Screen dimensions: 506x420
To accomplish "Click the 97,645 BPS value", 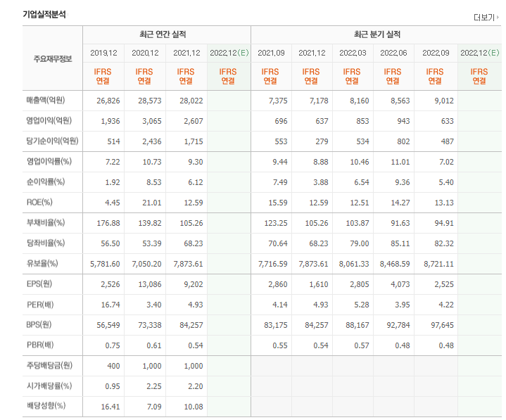I will coord(442,325).
